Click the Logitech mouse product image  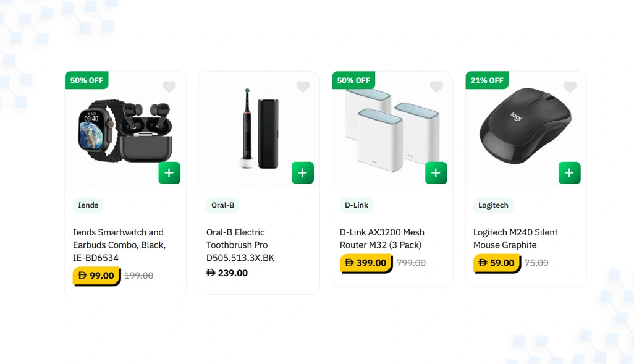click(526, 126)
